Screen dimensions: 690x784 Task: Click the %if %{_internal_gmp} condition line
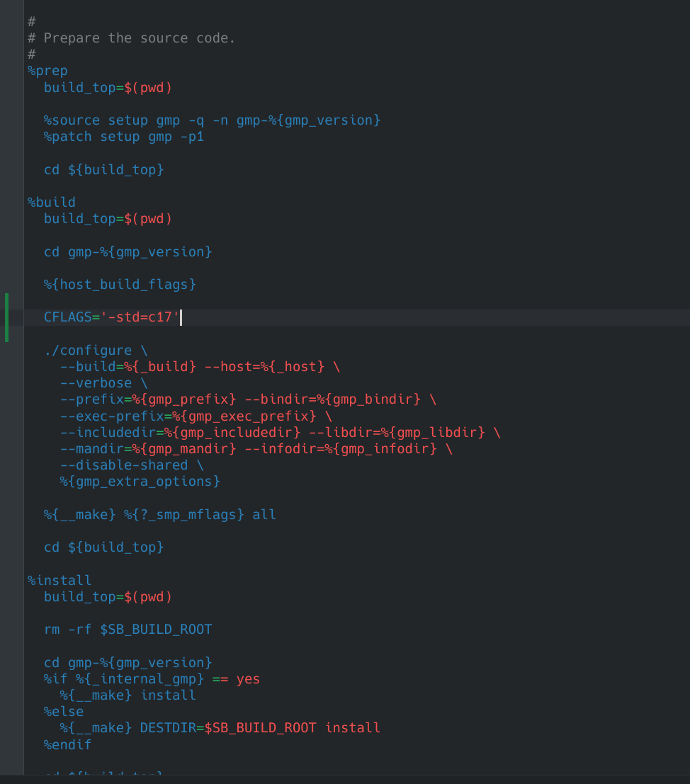tap(152, 679)
